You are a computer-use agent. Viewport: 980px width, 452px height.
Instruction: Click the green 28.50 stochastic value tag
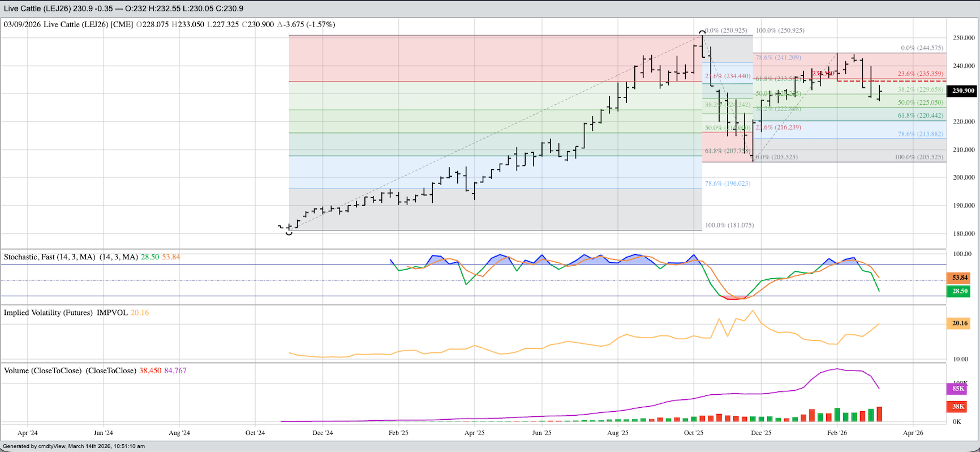960,291
